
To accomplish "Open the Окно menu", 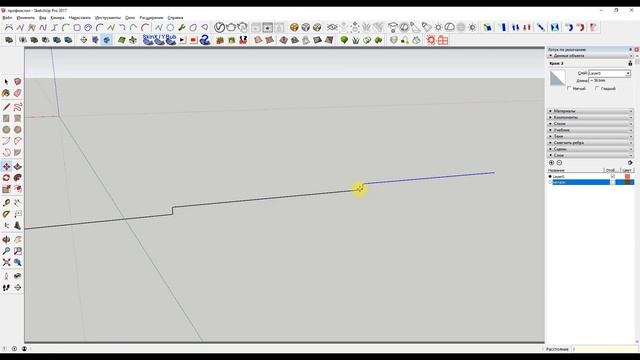I will [x=130, y=18].
